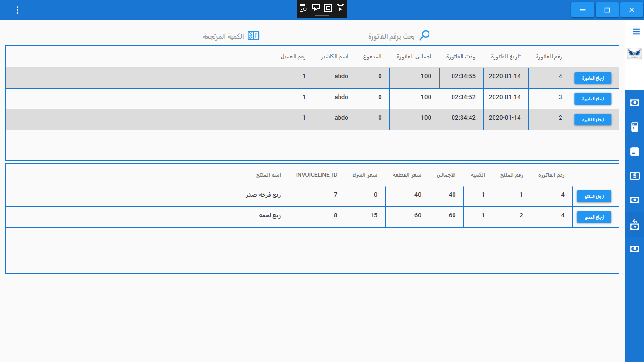
Task: Select time cell 02:34:55
Action: tap(461, 78)
